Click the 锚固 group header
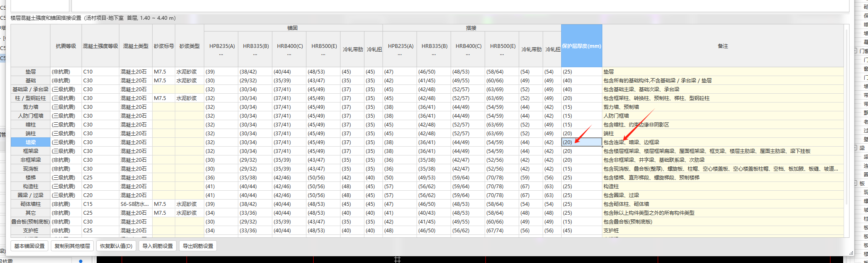The width and height of the screenshot is (868, 263). (x=293, y=28)
